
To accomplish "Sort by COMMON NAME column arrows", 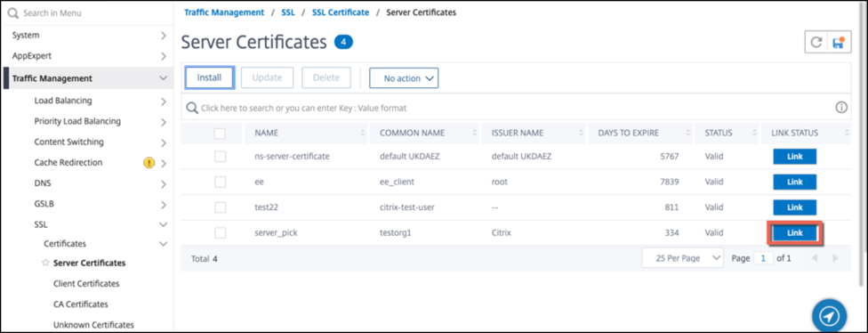I will tap(475, 133).
